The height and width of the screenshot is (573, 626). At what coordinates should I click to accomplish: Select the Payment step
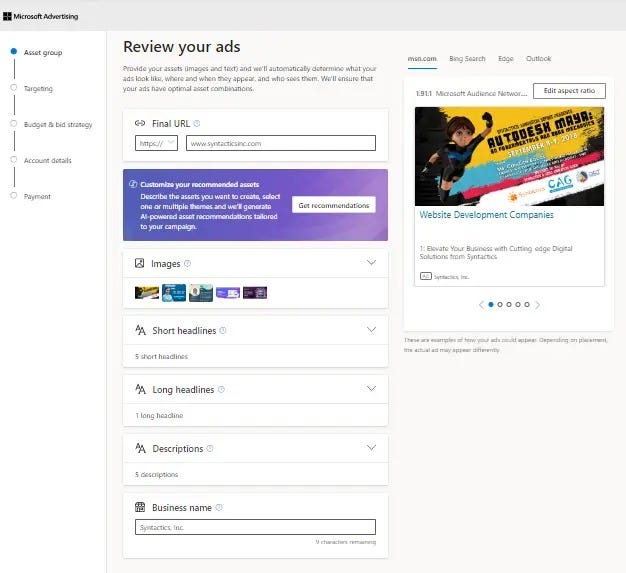pyautogui.click(x=31, y=196)
